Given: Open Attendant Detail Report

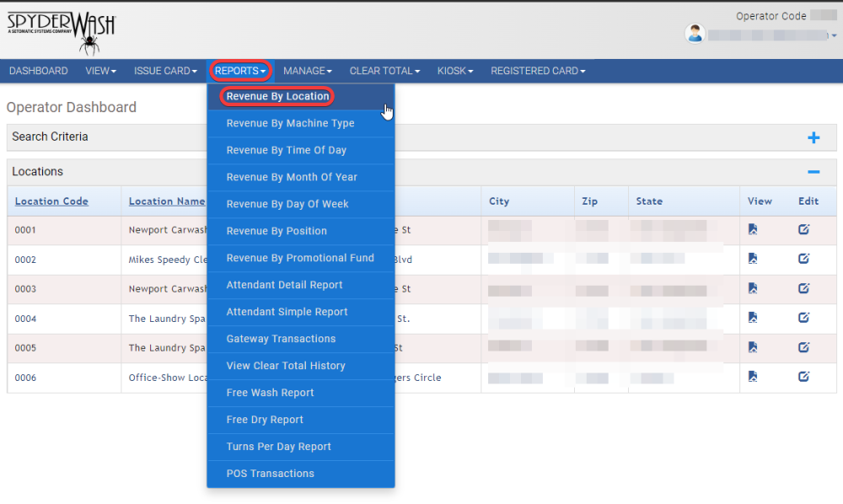Looking at the screenshot, I should click(x=301, y=285).
